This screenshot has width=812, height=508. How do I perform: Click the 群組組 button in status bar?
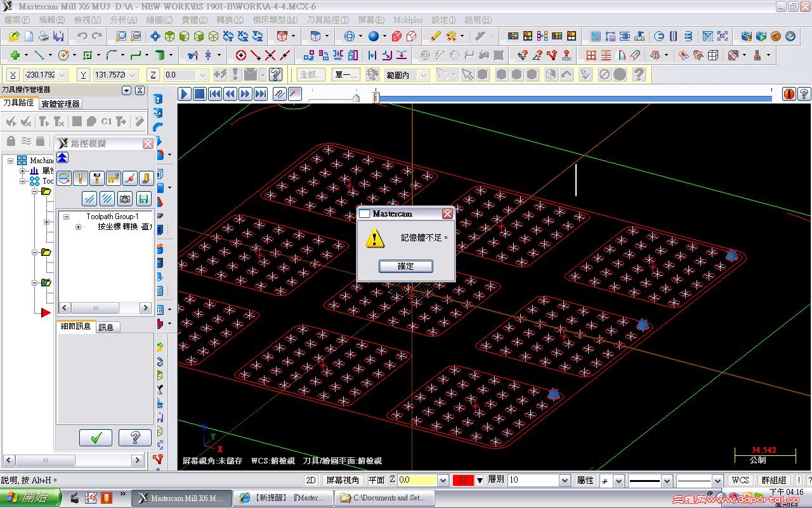774,480
